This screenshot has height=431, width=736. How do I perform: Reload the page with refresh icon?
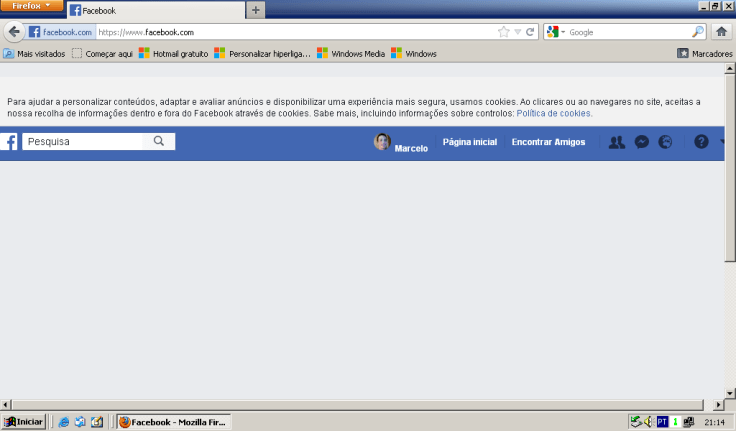pos(530,32)
